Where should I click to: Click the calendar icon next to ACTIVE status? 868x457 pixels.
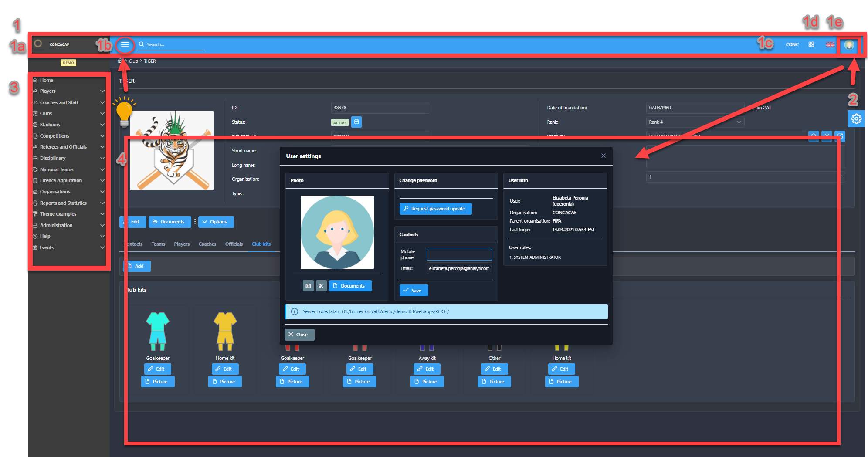coord(356,122)
